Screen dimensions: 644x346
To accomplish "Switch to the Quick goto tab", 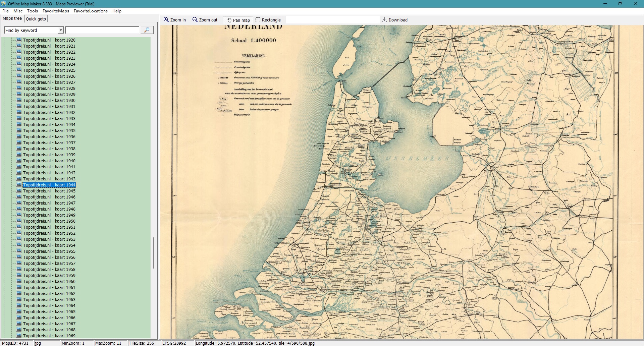I will tap(36, 19).
